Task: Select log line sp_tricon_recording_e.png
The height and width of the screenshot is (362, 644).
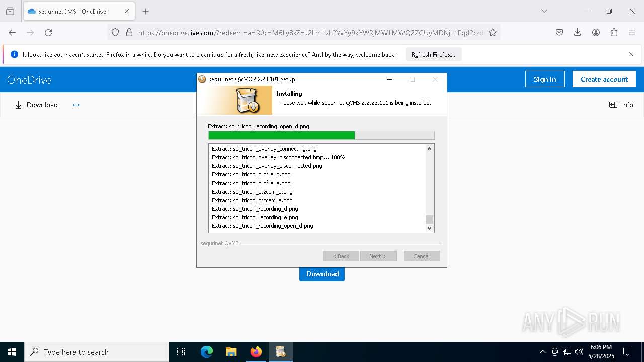Action: 255,217
